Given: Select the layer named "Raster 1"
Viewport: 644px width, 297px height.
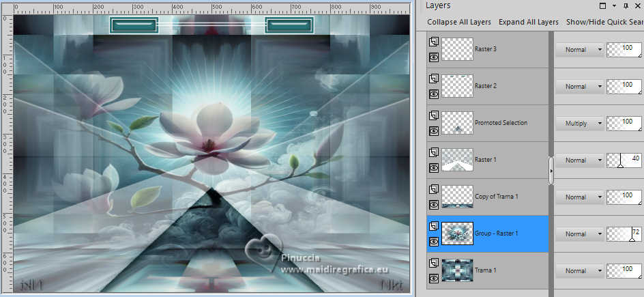Looking at the screenshot, I should [x=486, y=160].
